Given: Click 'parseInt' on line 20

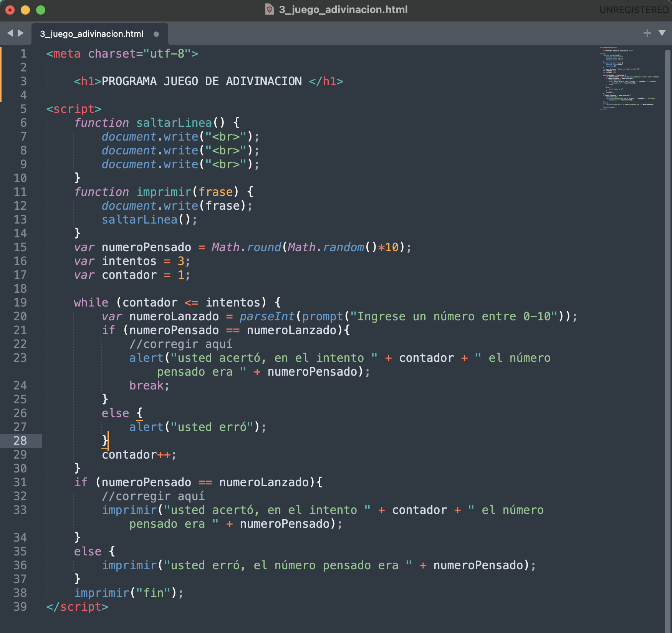Looking at the screenshot, I should click(267, 316).
